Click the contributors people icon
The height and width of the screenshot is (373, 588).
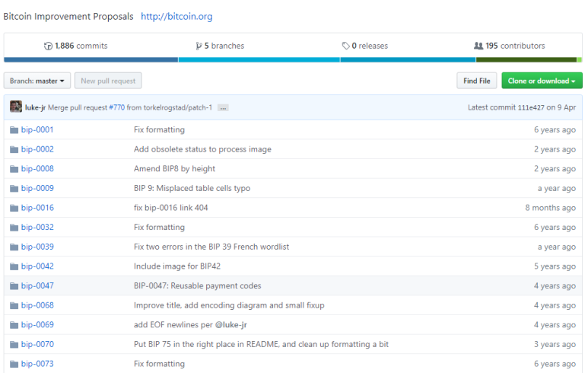478,46
